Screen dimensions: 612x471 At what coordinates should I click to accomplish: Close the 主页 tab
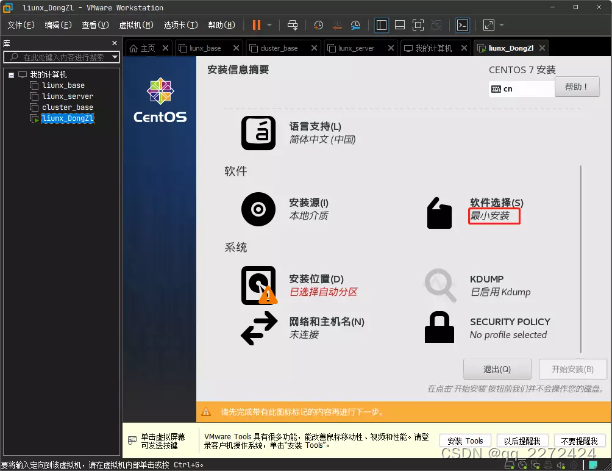click(x=165, y=48)
